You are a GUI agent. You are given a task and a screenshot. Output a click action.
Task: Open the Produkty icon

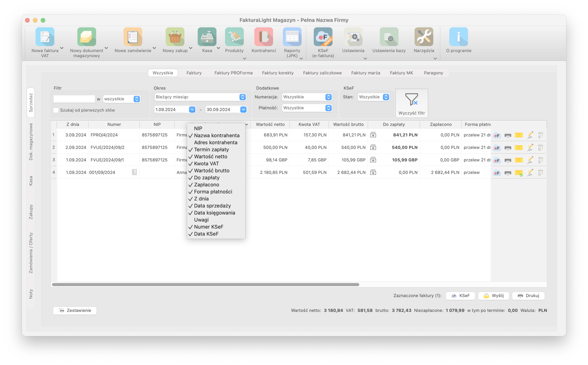(234, 37)
